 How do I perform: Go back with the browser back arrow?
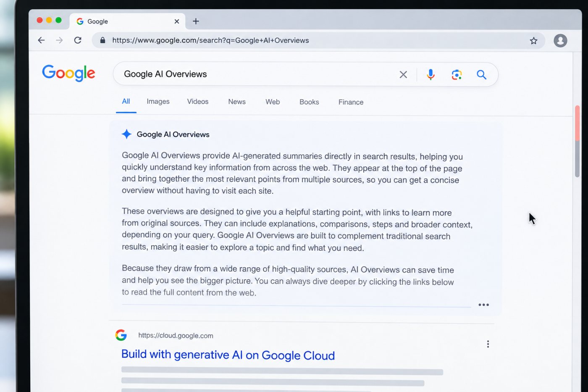pos(41,40)
